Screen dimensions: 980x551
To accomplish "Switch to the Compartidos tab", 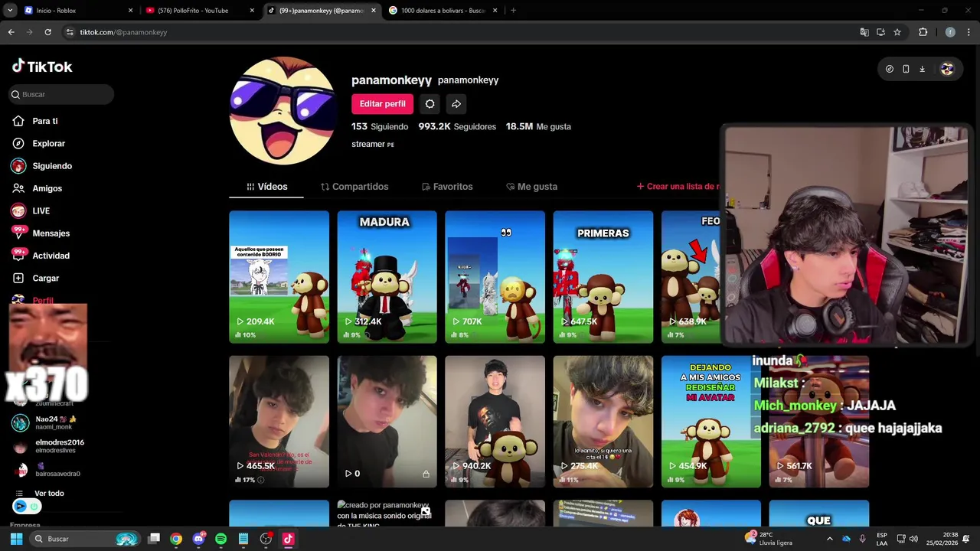I will coord(354,187).
